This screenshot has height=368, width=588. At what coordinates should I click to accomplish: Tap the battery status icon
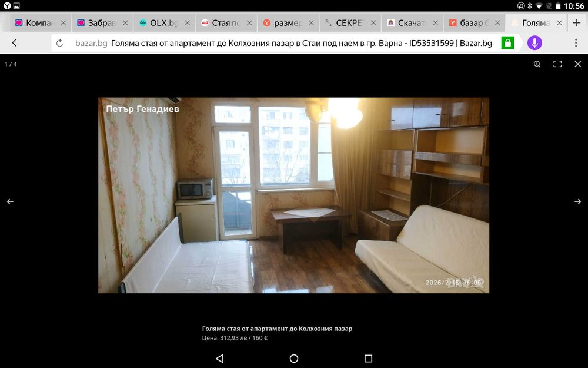[x=558, y=6]
